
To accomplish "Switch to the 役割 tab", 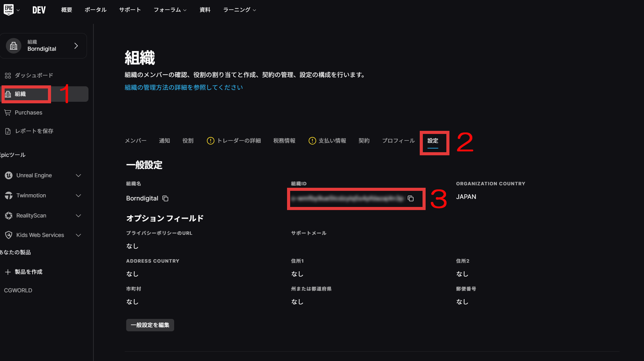I will [x=188, y=141].
